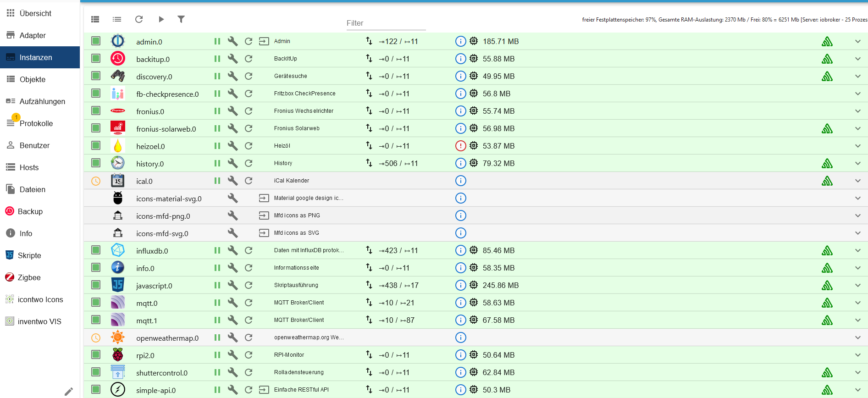Viewport: 868px width, 398px height.
Task: Expand the info.0 row details
Action: (x=858, y=268)
